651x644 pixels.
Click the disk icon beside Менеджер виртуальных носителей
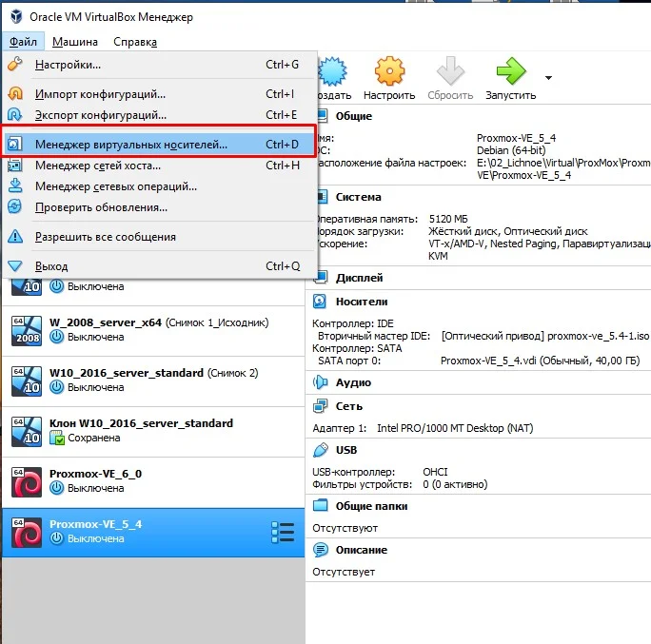(x=14, y=144)
